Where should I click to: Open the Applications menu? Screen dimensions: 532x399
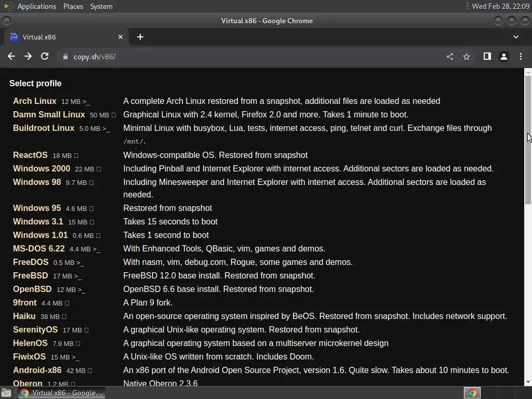[37, 6]
